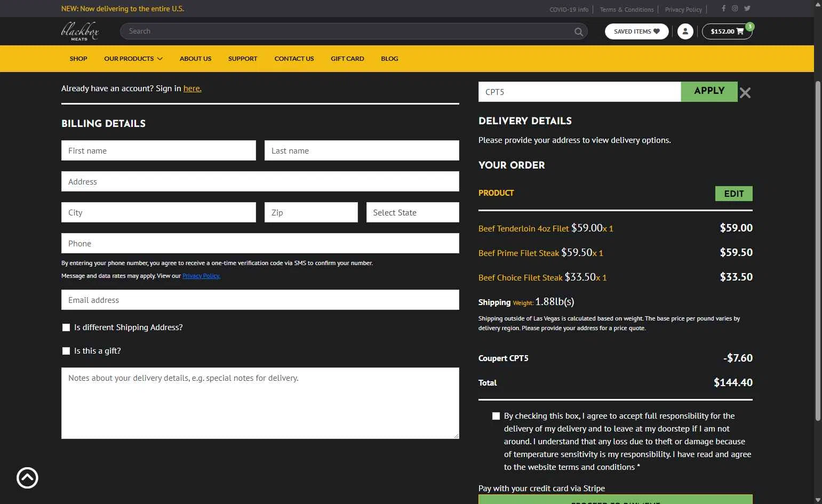Click the green Edit order button
The height and width of the screenshot is (504, 822).
click(733, 194)
